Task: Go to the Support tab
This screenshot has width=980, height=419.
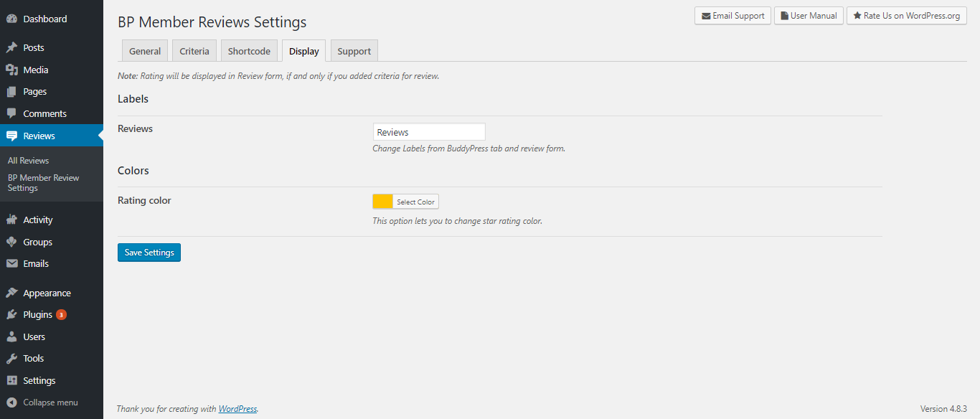Action: tap(354, 51)
